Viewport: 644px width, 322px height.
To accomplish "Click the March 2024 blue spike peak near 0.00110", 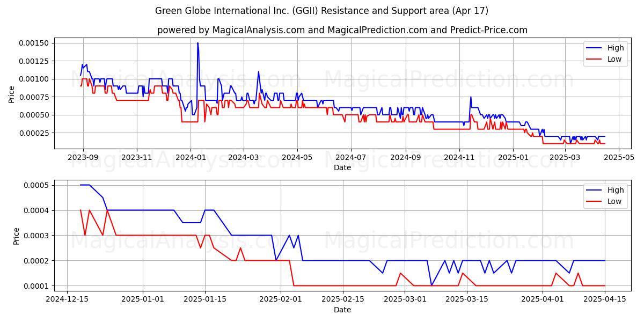I will click(258, 72).
